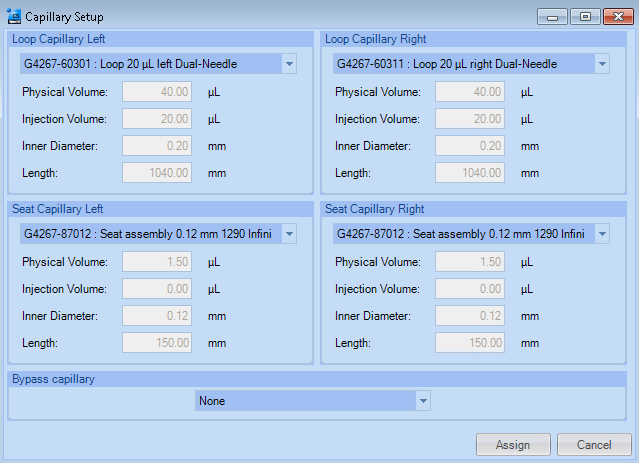Click the Cancel button
The width and height of the screenshot is (639, 463).
pyautogui.click(x=594, y=445)
